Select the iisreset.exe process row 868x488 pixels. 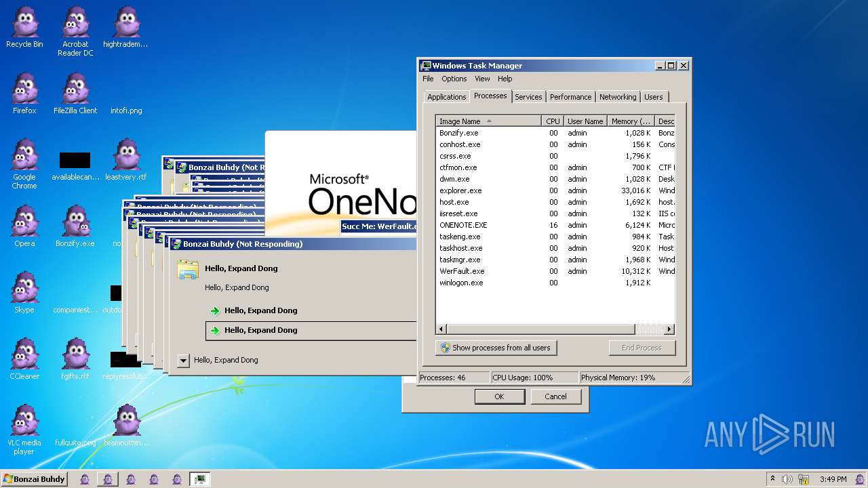click(x=555, y=213)
